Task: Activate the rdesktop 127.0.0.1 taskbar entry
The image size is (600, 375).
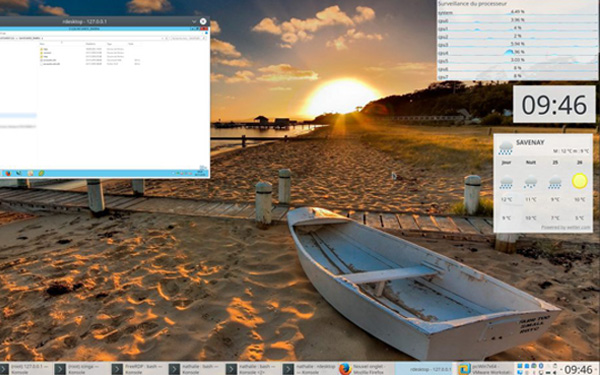Action: (x=426, y=369)
